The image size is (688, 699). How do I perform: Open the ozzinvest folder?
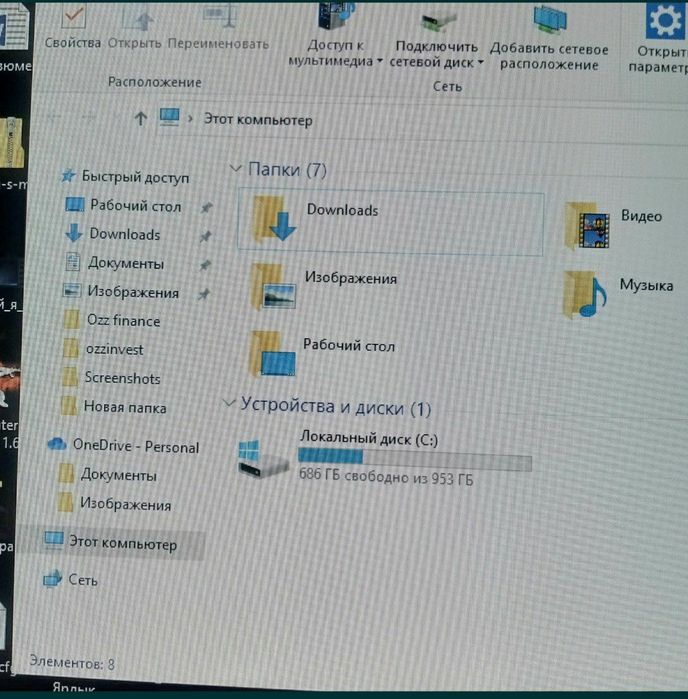click(114, 349)
